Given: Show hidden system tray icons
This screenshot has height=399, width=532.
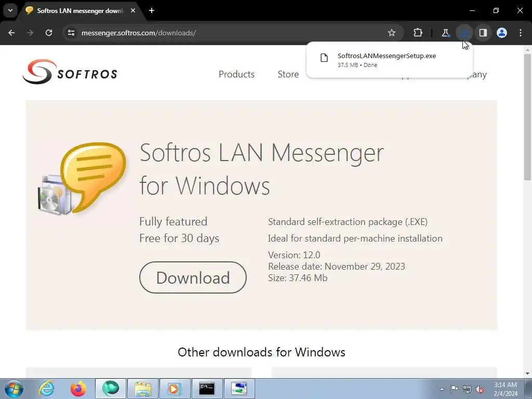Looking at the screenshot, I should point(442,389).
